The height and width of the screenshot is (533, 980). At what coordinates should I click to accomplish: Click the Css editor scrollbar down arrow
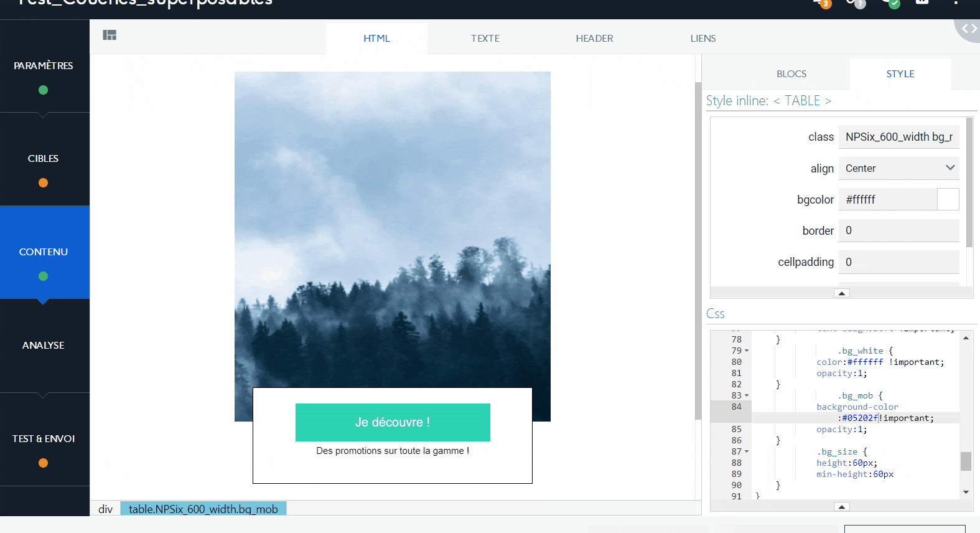click(x=966, y=492)
